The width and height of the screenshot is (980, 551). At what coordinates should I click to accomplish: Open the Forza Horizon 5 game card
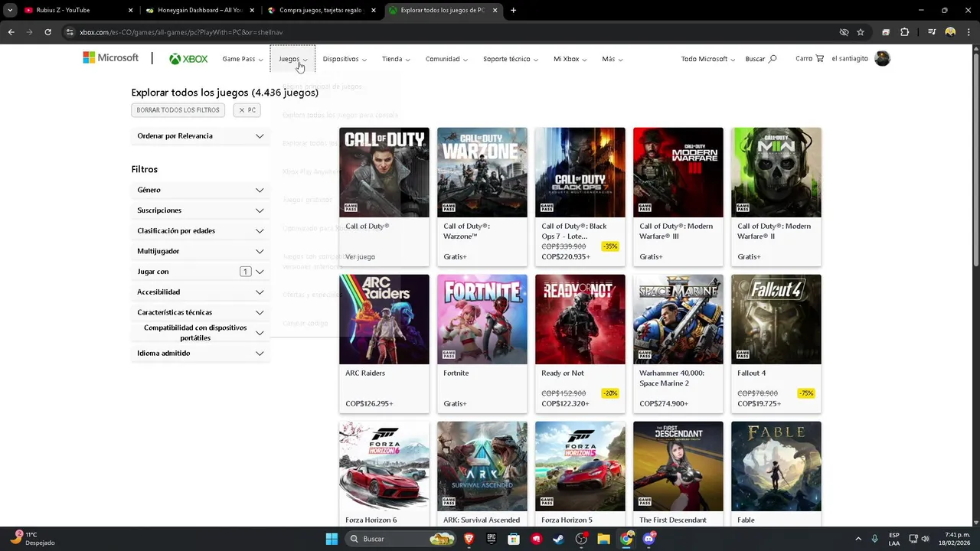(x=580, y=474)
